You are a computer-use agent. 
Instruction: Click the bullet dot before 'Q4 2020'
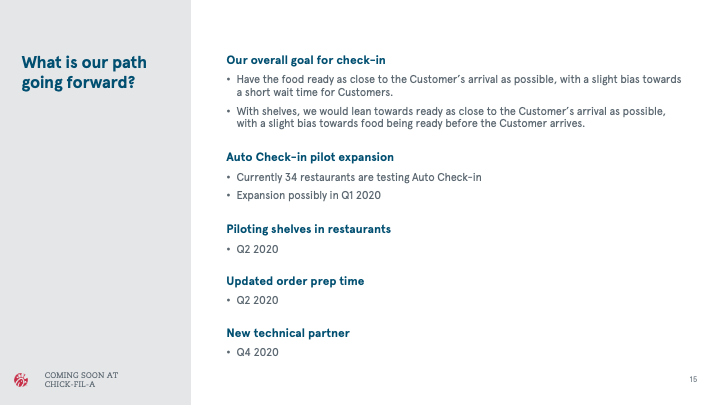[229, 352]
